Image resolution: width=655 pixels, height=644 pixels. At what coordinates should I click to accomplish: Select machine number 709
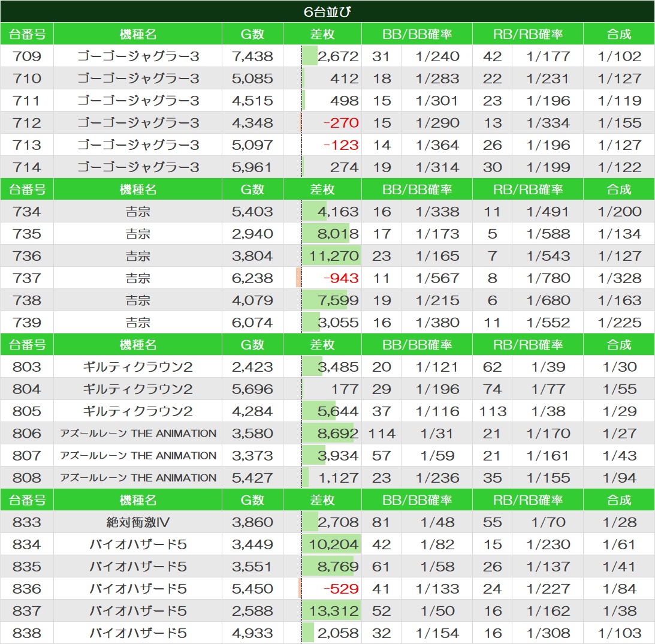27,56
